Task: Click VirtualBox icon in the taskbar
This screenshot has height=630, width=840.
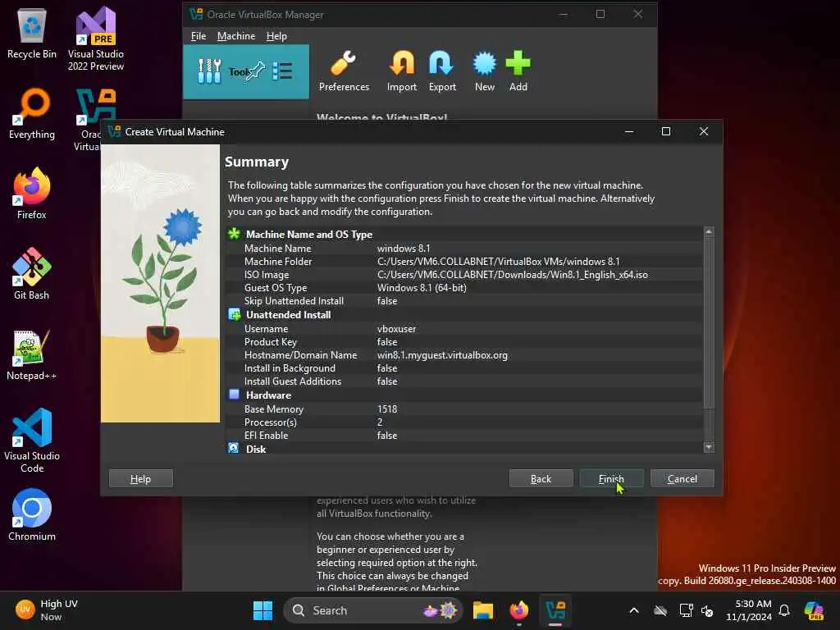Action: 555,610
